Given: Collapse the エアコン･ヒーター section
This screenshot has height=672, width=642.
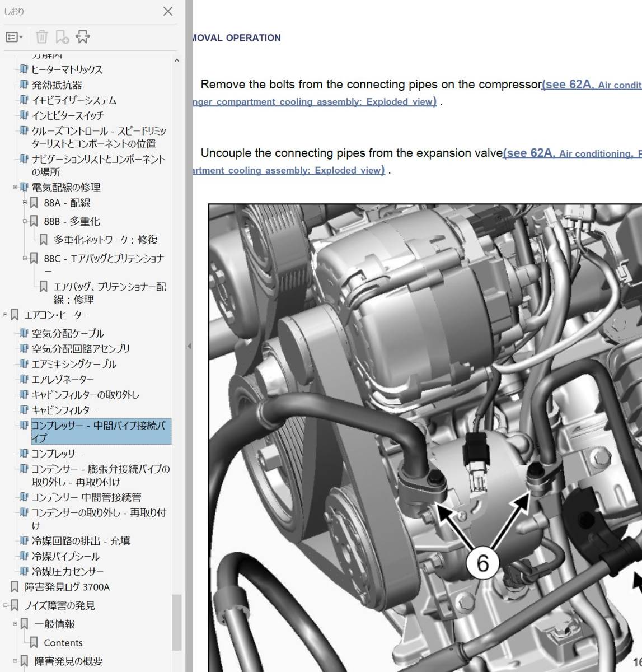Looking at the screenshot, I should tap(6, 315).
